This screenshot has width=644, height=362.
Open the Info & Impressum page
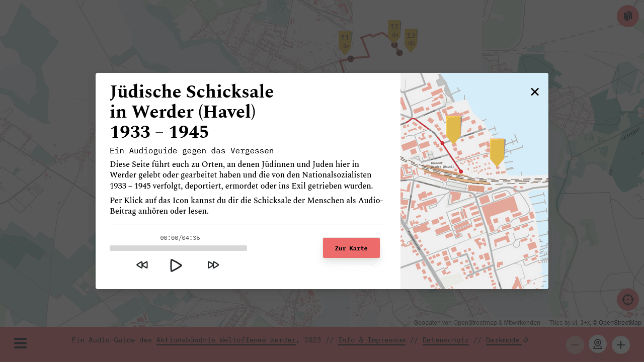[x=371, y=340]
